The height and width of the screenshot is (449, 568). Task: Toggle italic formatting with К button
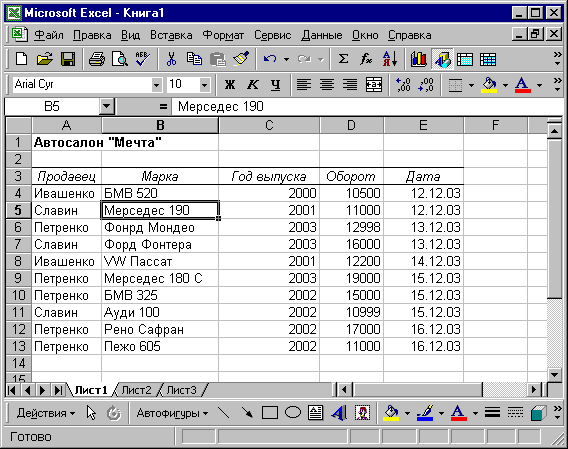pos(252,85)
